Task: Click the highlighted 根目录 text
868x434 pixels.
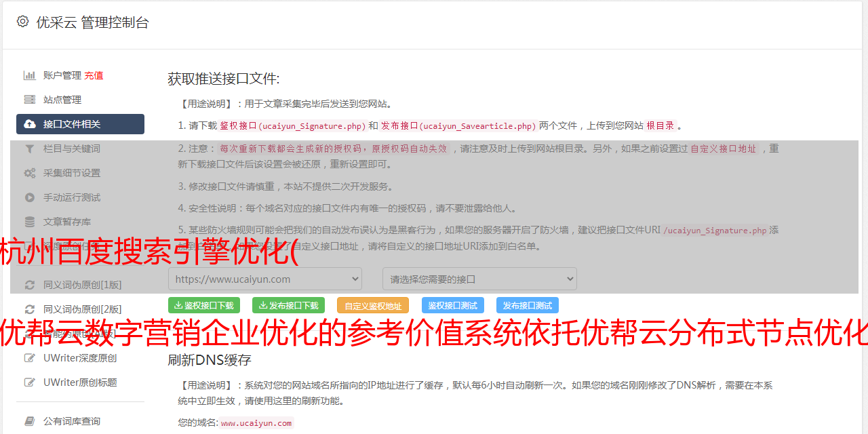Action: (660, 125)
